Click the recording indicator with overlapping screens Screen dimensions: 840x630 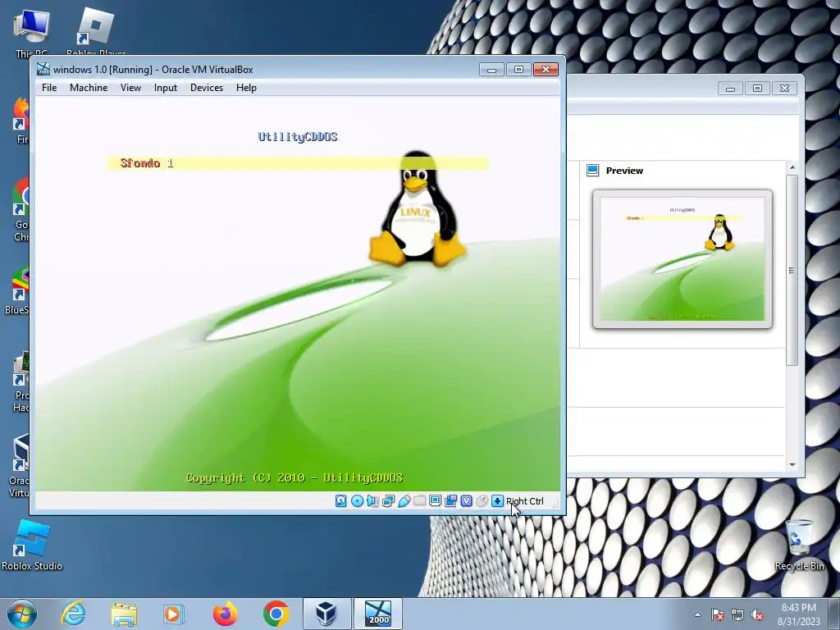click(x=451, y=501)
